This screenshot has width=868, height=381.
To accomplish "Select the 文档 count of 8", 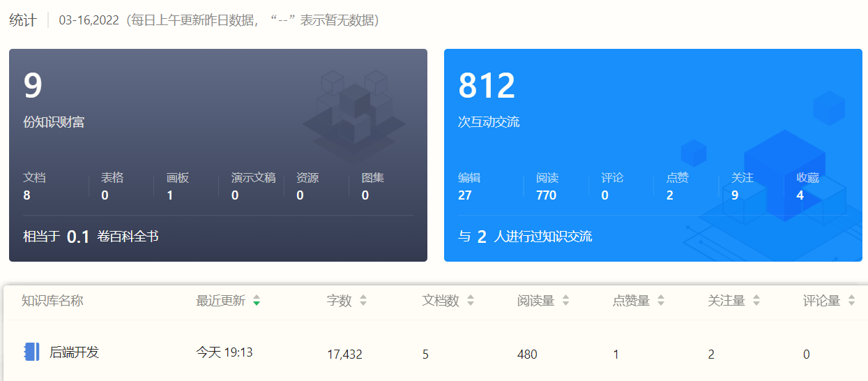I will [27, 195].
